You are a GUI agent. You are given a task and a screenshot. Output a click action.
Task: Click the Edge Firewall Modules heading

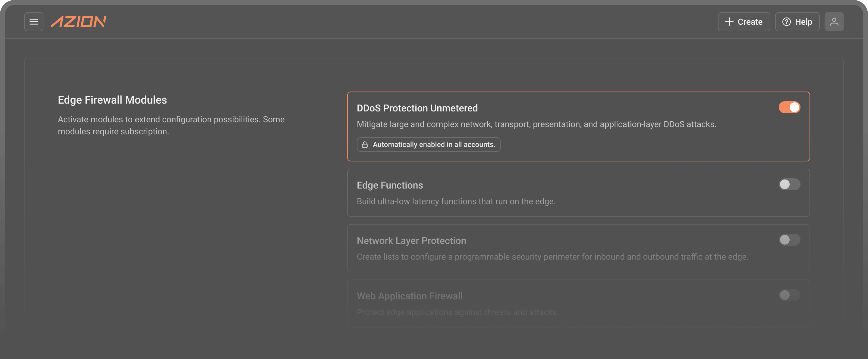[112, 100]
